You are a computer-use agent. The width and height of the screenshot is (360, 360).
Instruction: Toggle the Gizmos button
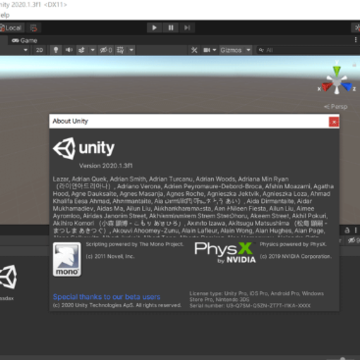(231, 50)
